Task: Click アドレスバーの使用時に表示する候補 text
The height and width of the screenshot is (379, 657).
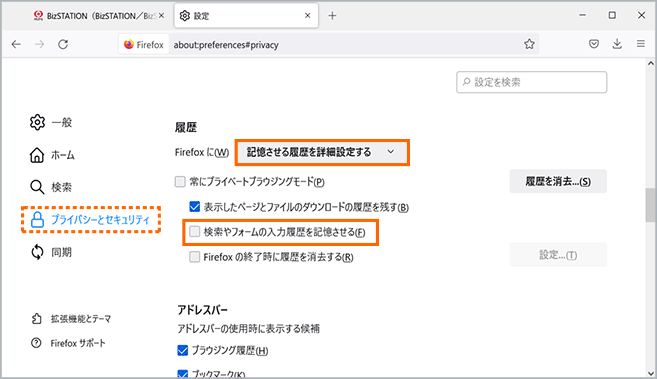Action: (248, 329)
